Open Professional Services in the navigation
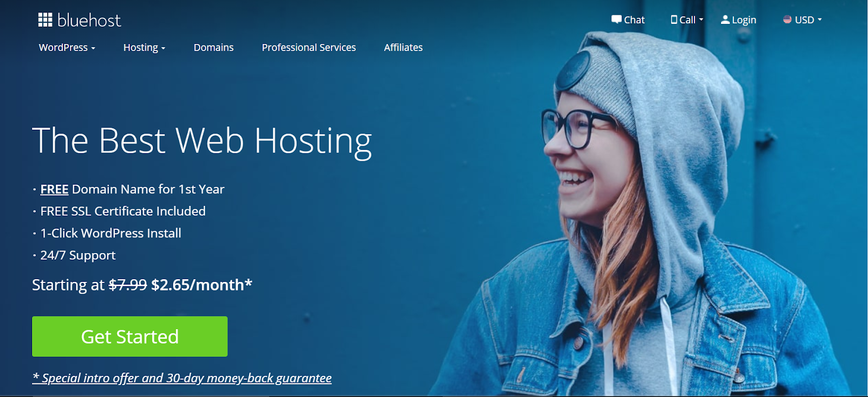The image size is (868, 397). [309, 48]
